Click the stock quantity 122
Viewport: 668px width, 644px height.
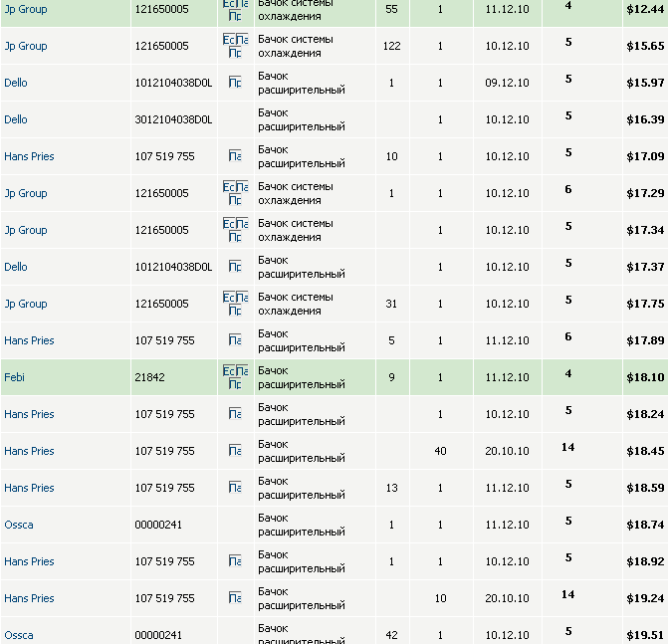click(391, 46)
